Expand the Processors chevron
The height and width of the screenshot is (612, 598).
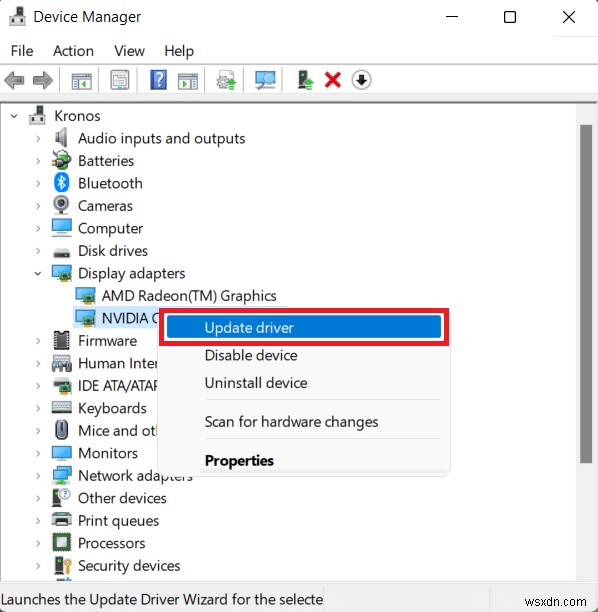pos(38,543)
